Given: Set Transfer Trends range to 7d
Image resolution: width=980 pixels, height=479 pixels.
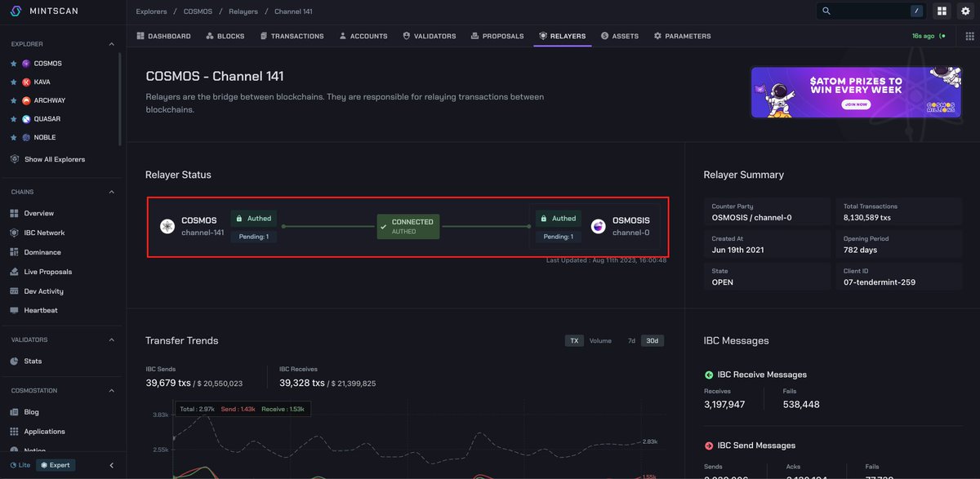Looking at the screenshot, I should click(x=631, y=340).
